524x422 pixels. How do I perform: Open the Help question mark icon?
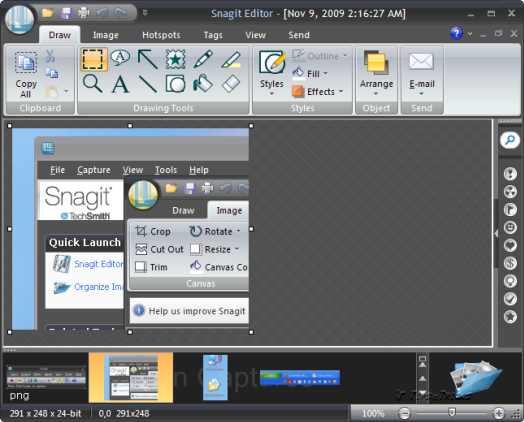pos(456,33)
